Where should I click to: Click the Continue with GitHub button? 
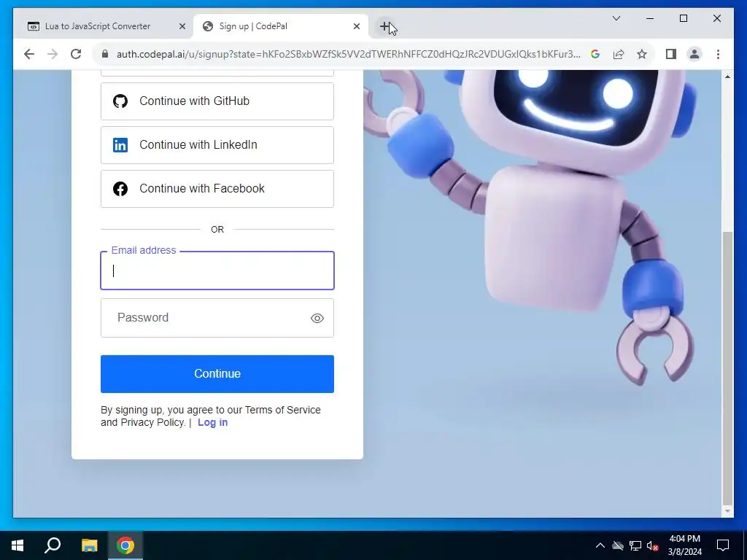point(217,101)
